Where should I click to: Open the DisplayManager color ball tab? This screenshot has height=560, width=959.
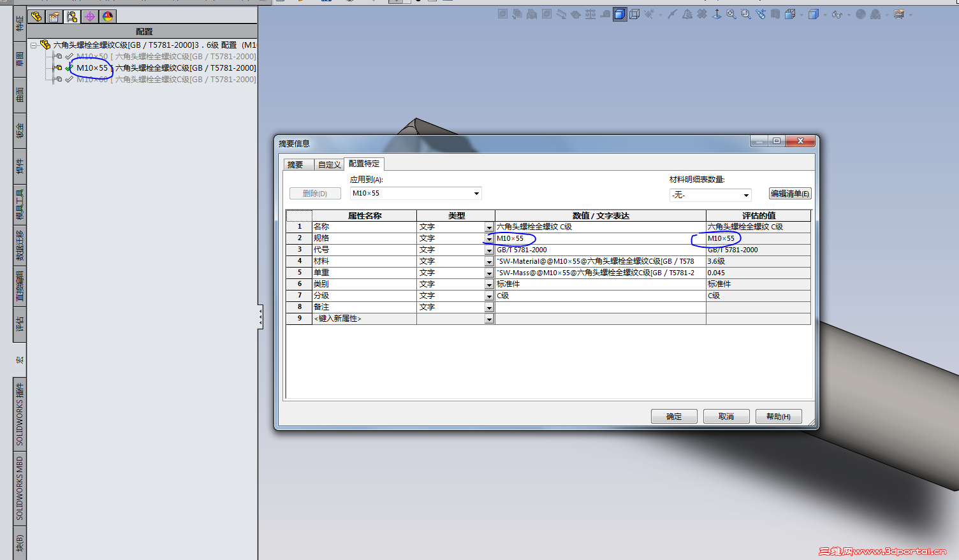(108, 17)
